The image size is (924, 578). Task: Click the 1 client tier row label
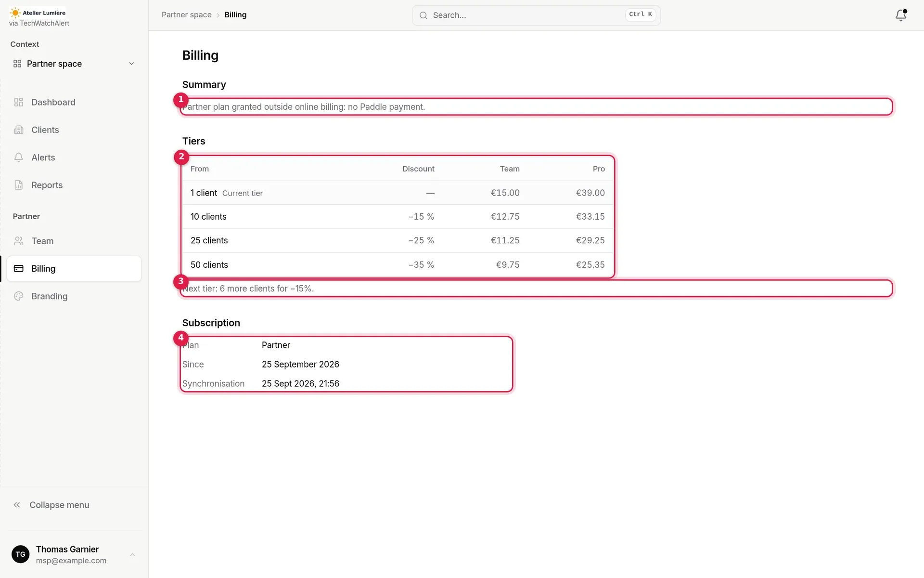tap(204, 193)
